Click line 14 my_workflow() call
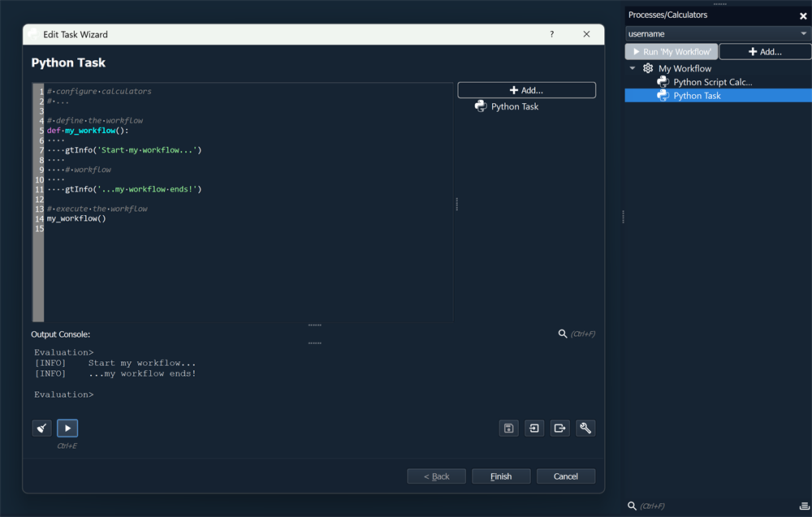Viewport: 812px width, 517px height. point(76,218)
